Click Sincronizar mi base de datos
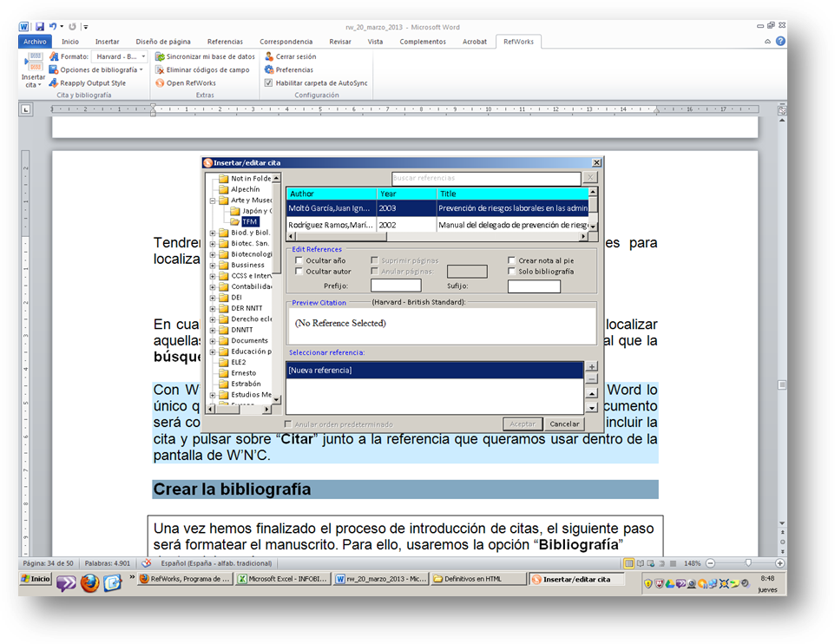This screenshot has width=835, height=644. [x=205, y=56]
